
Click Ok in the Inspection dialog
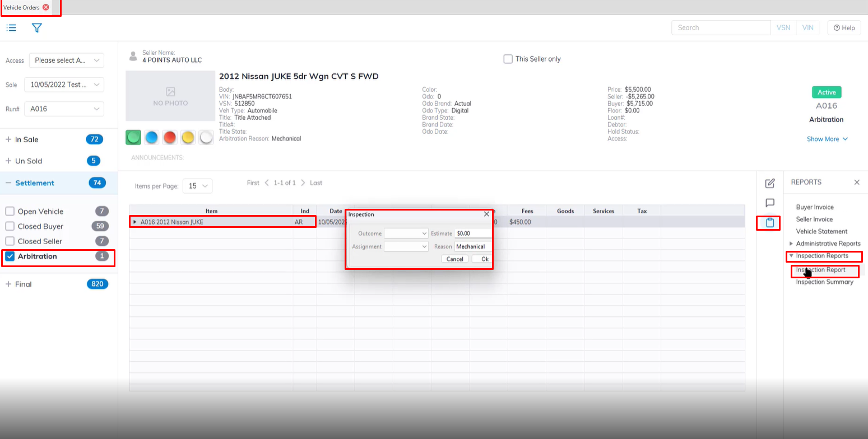484,259
